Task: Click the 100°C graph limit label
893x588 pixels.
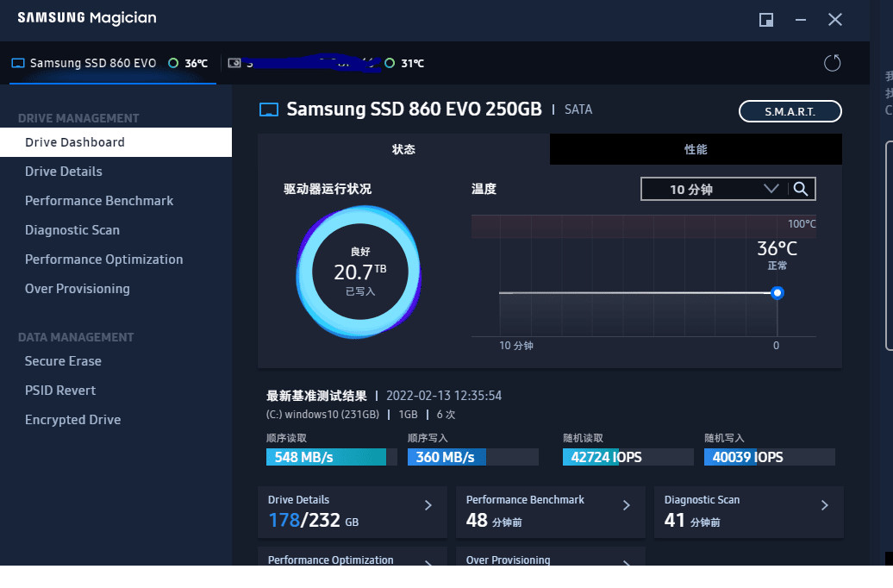Action: click(x=802, y=224)
